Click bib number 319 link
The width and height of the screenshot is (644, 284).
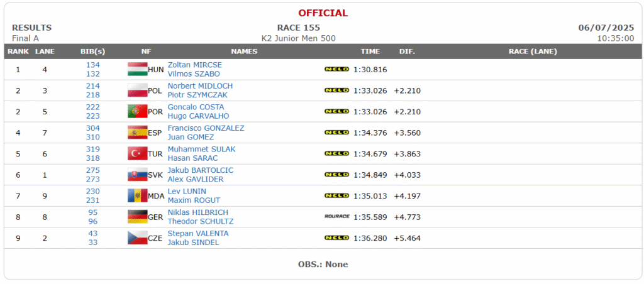(93, 149)
